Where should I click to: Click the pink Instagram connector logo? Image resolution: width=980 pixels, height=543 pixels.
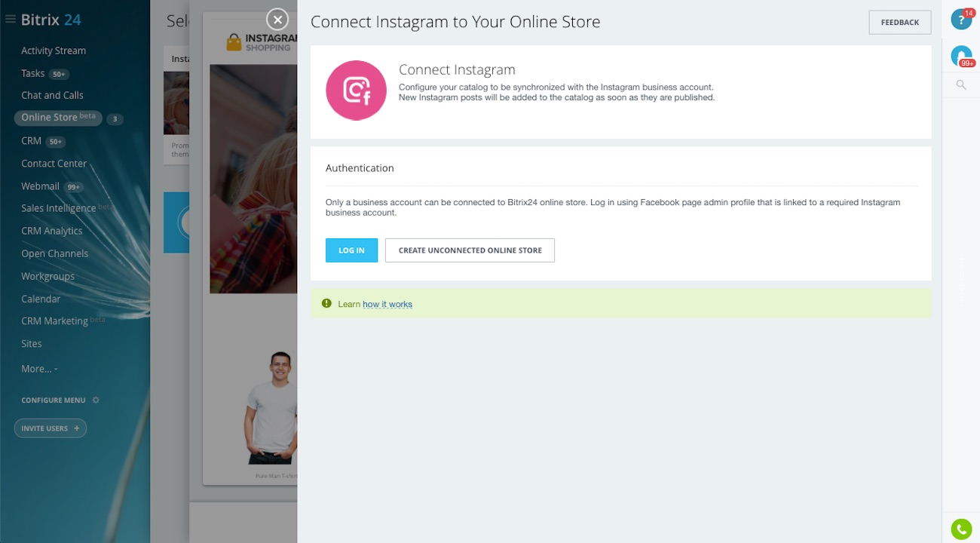(356, 90)
